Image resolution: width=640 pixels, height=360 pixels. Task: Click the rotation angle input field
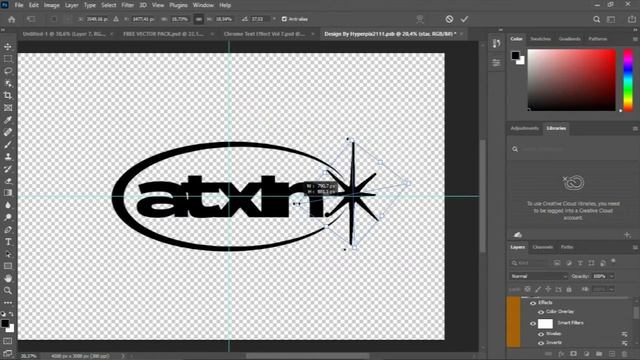tap(260, 19)
